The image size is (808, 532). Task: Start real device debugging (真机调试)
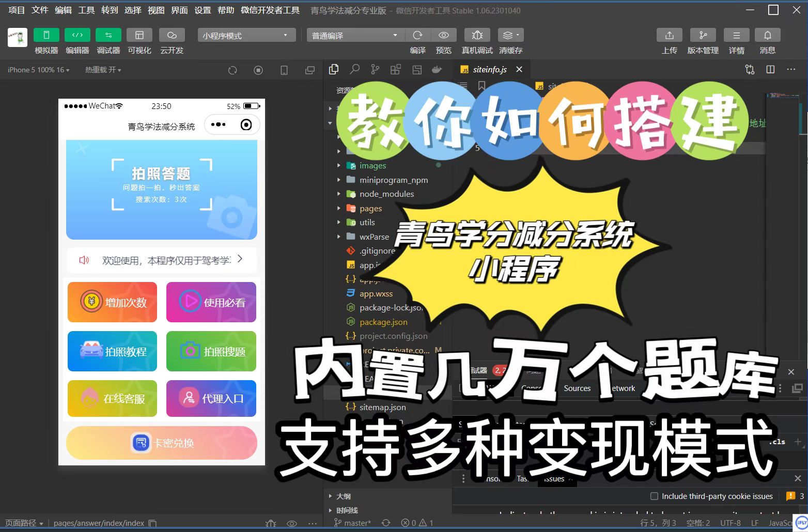point(477,35)
